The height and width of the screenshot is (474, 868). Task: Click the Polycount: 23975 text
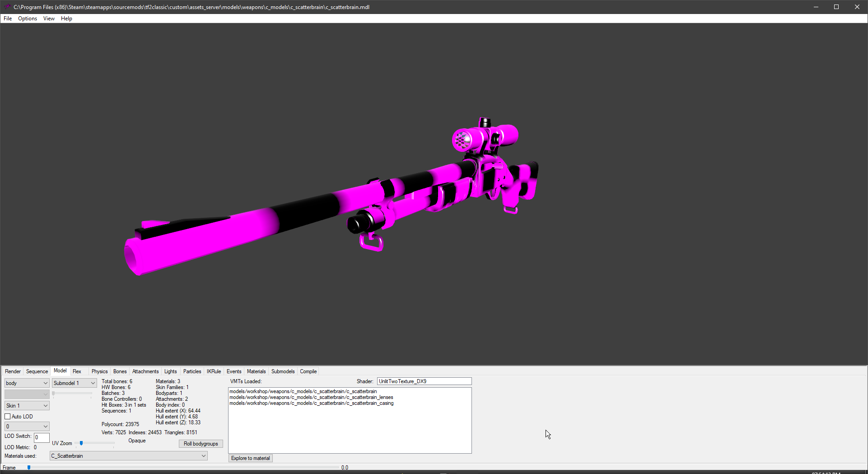coord(120,424)
